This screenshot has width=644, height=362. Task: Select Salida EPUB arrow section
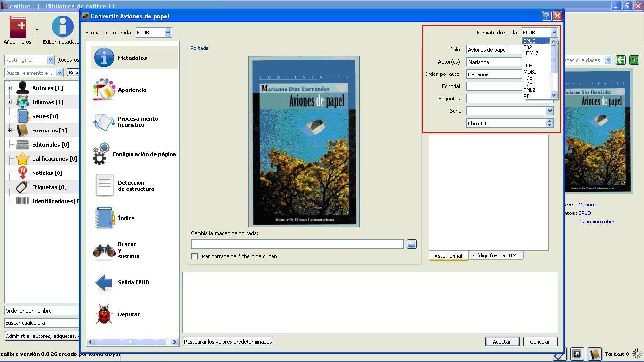point(134,282)
